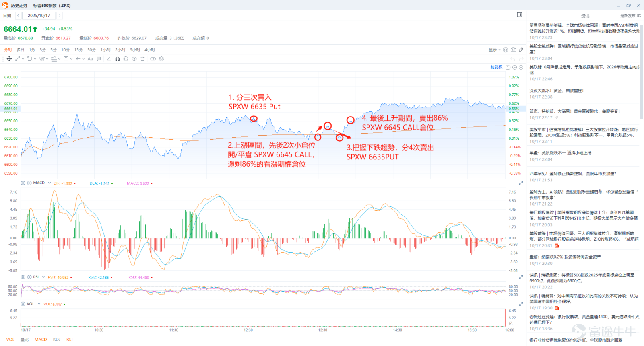Select the price range measure tool
644x346 pixels.
point(66,59)
